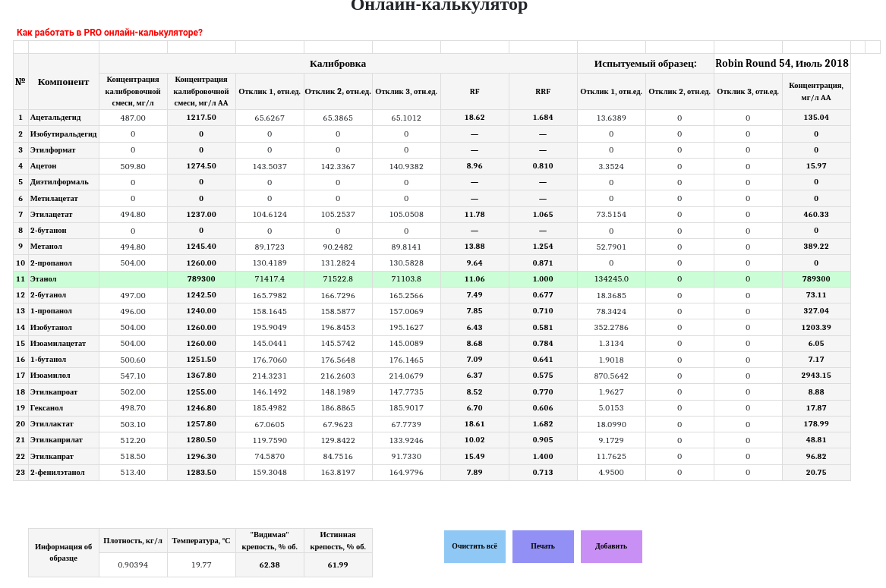Click the Изоамилол response 1 value 214.3231
The width and height of the screenshot is (886, 588).
pos(270,376)
